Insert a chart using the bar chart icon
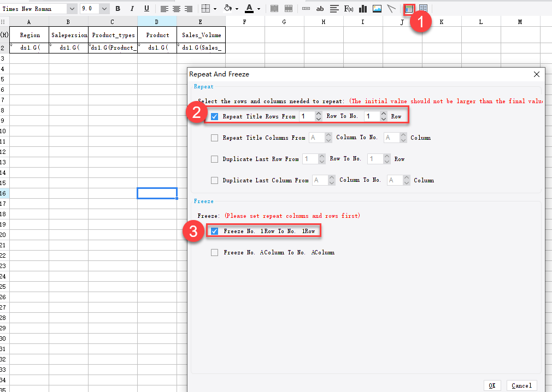This screenshot has height=392, width=552. pyautogui.click(x=362, y=8)
